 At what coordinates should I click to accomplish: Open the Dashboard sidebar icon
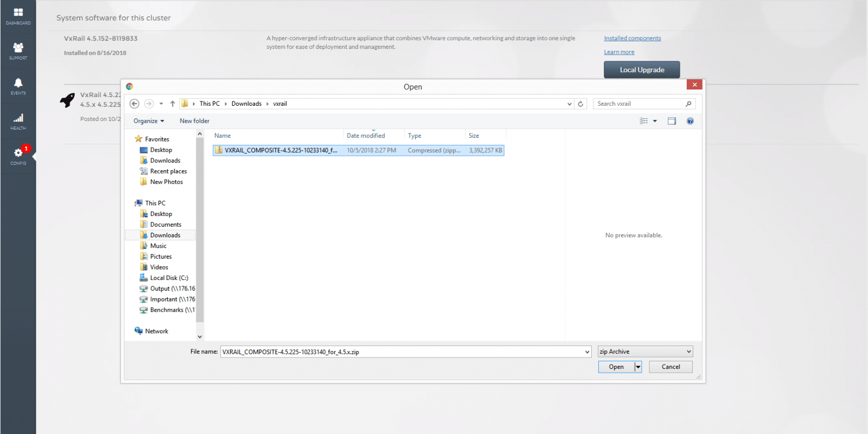(x=18, y=16)
